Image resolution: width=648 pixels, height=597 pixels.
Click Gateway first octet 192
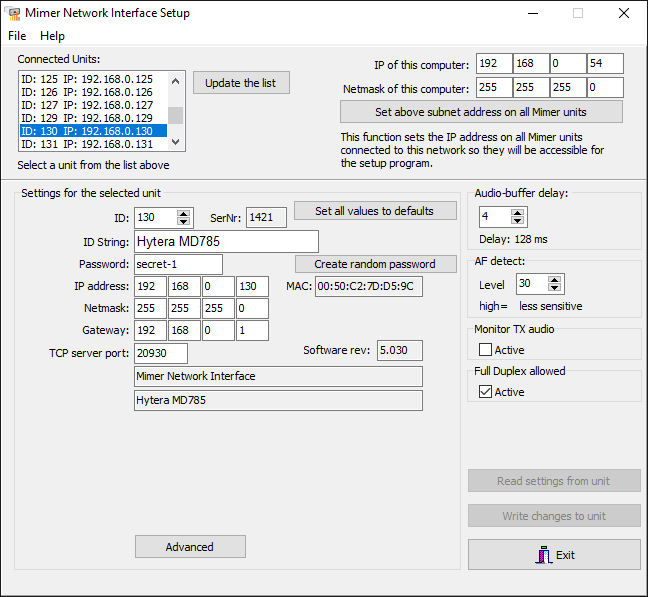pos(150,331)
